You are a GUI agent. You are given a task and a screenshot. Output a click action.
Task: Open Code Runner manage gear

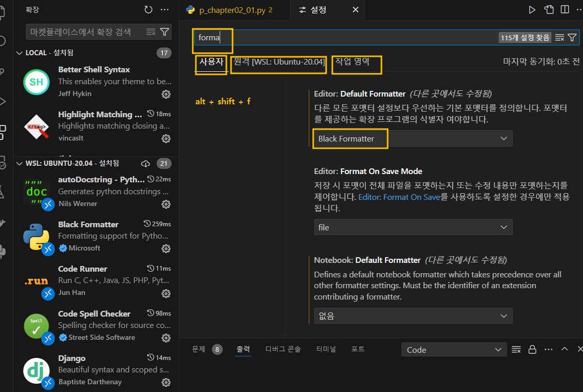pos(166,293)
